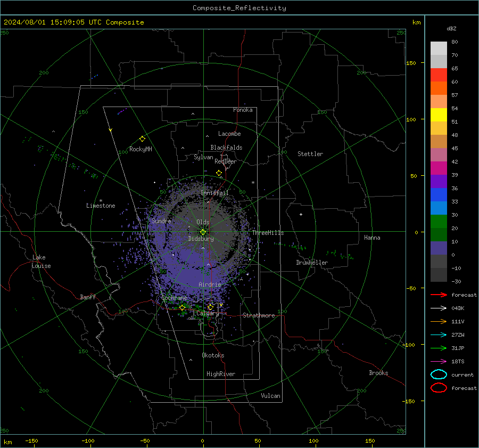Select the Lacombe city label

tap(229, 134)
